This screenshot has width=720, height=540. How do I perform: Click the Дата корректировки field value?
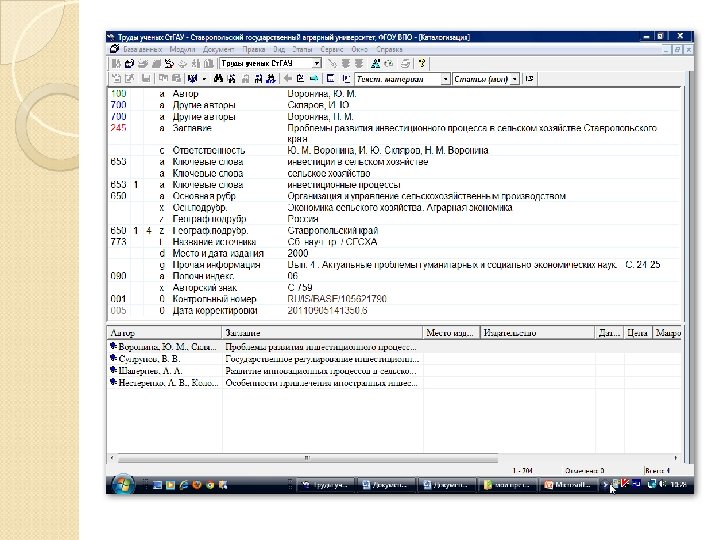click(327, 310)
